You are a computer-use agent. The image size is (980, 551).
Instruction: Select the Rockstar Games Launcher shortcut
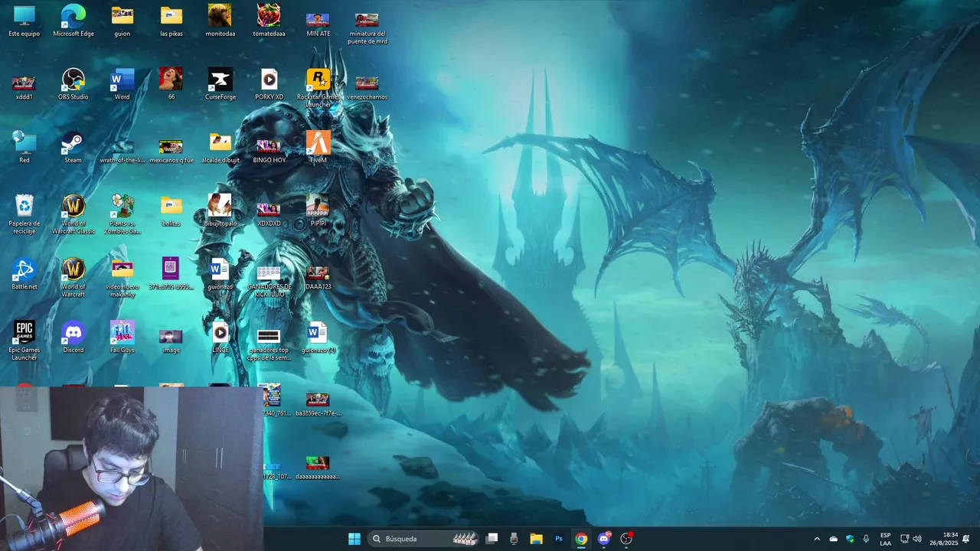[318, 88]
